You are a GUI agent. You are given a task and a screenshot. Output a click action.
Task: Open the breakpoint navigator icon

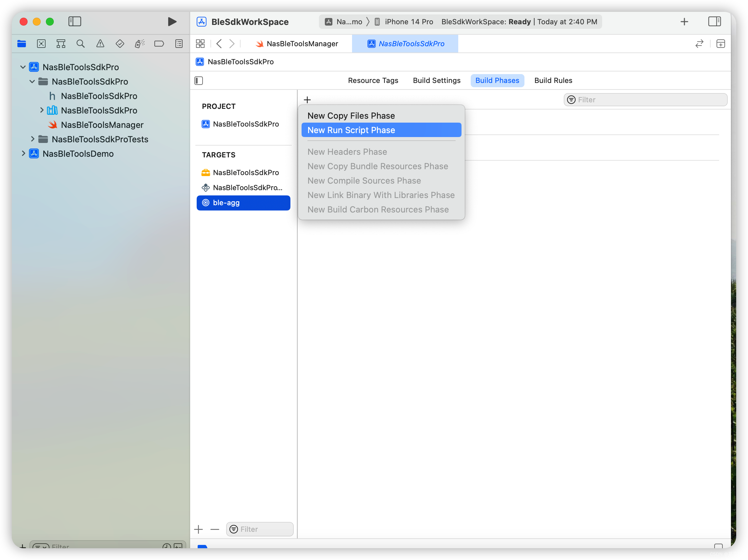pos(159,44)
